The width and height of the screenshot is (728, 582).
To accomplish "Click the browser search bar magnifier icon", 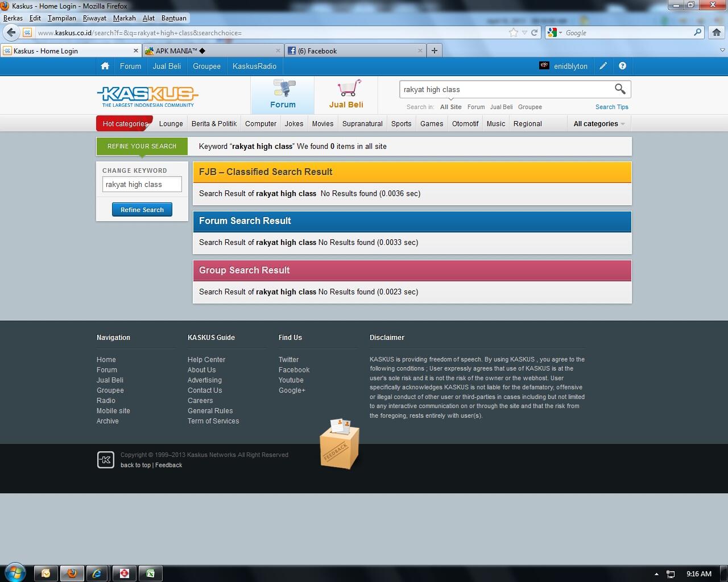I will [698, 32].
